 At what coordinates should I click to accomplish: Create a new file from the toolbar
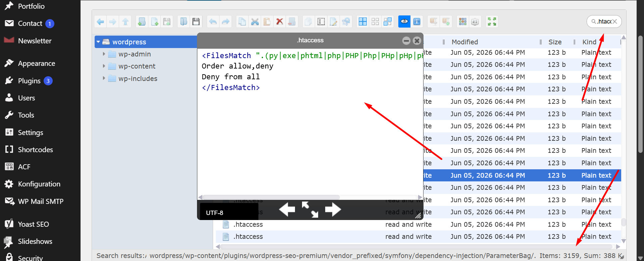coord(154,22)
